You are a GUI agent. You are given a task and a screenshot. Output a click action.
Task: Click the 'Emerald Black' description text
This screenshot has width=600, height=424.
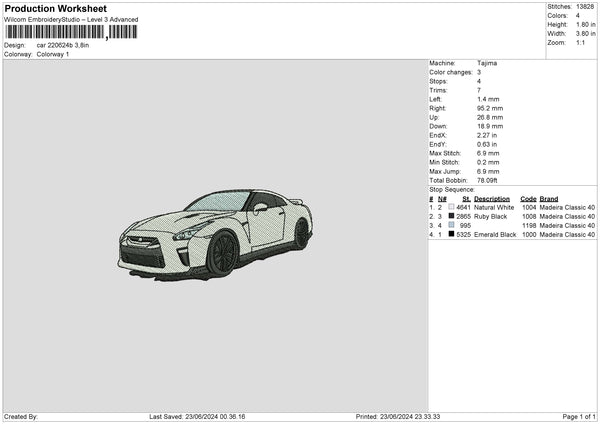tap(495, 235)
